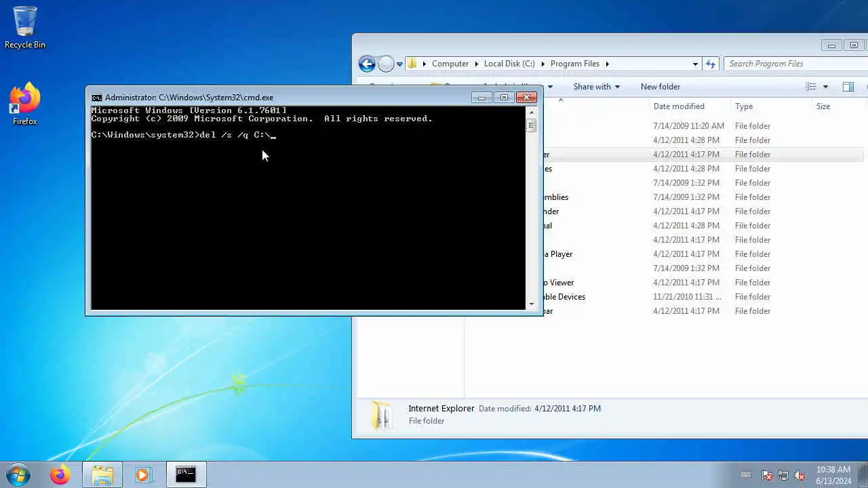Expand the arrow between Computer and Local Disk
Viewport: 868px width, 488px height.
click(x=476, y=64)
